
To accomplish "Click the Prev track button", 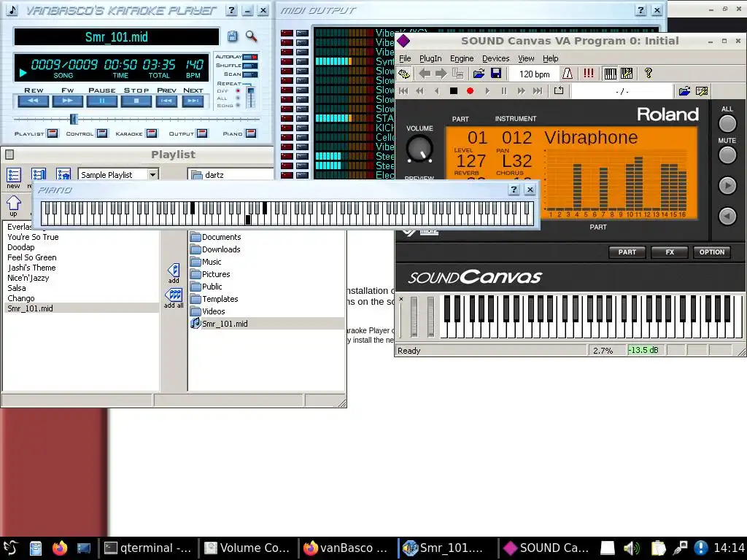I will click(x=167, y=101).
